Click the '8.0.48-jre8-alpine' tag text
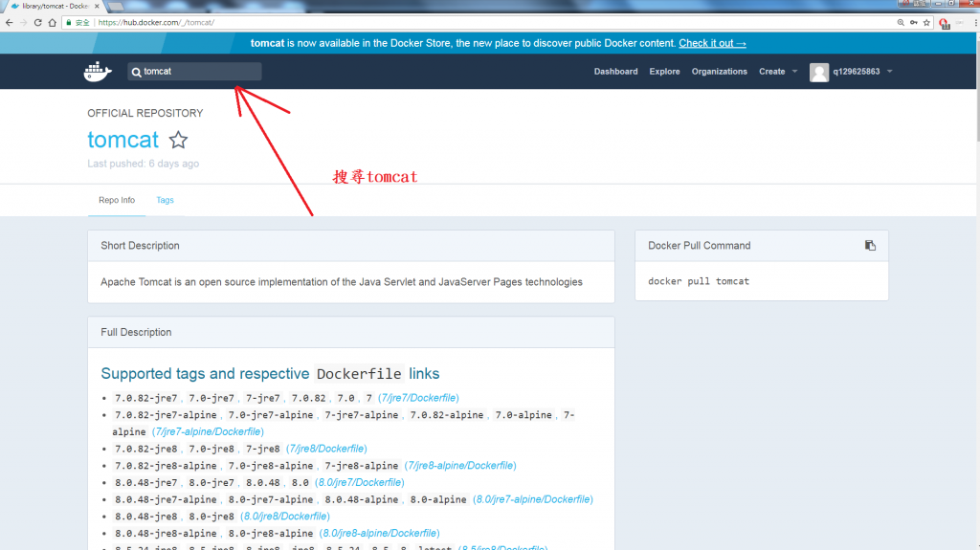 [x=166, y=533]
